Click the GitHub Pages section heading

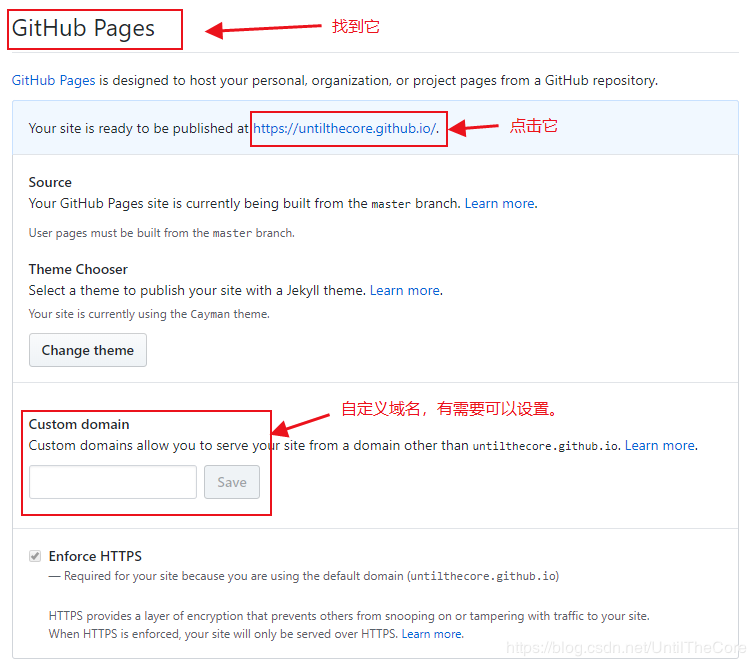click(x=83, y=28)
